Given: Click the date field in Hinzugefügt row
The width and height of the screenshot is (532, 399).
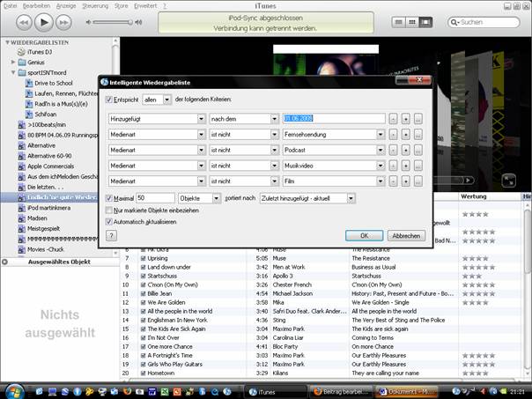Looking at the screenshot, I should point(334,118).
